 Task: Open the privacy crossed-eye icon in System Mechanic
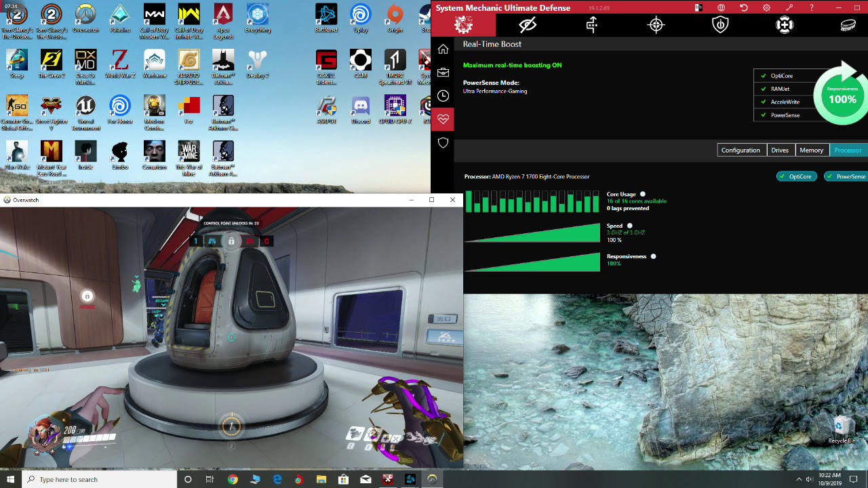[528, 25]
